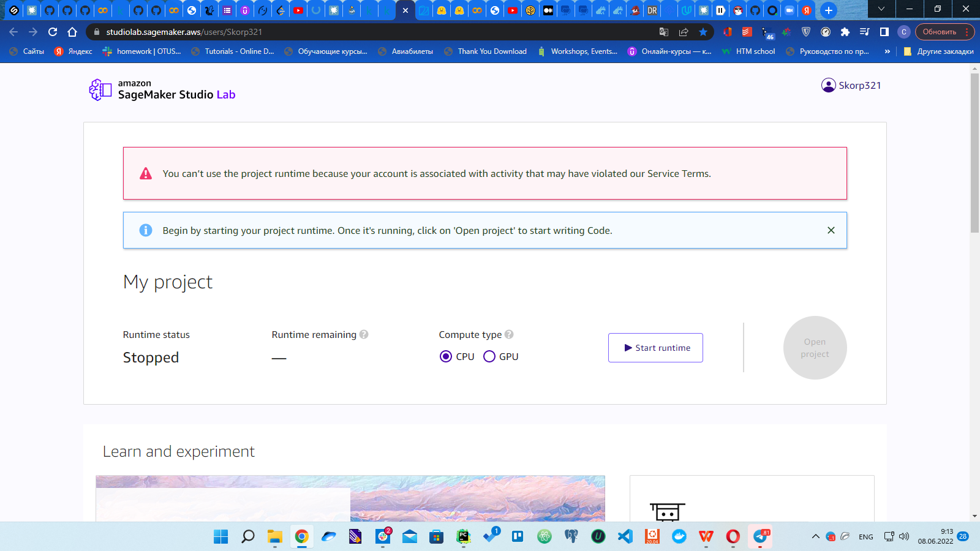
Task: Close the active SageMaker tab
Action: tap(405, 10)
